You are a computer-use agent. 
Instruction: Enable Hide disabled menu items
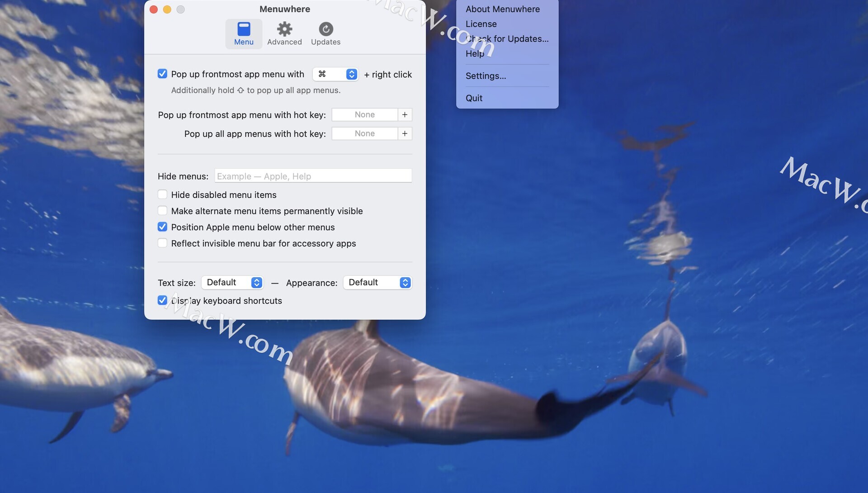(x=162, y=194)
